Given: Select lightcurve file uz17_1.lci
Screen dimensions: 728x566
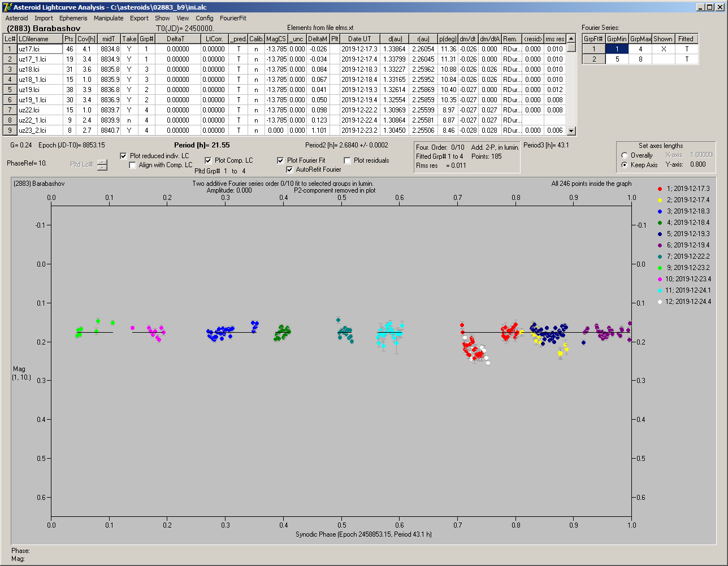Looking at the screenshot, I should (x=40, y=59).
